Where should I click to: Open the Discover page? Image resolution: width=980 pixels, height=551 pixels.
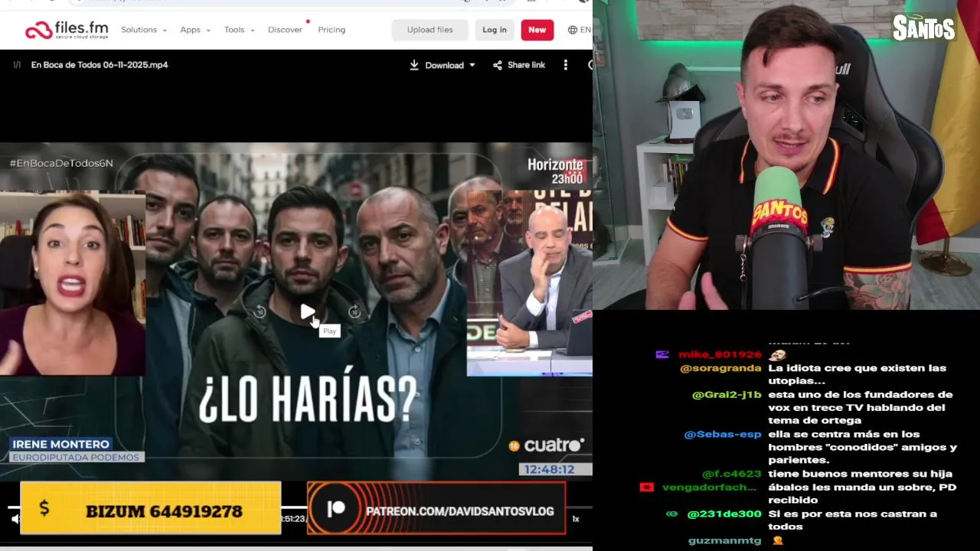(x=285, y=30)
